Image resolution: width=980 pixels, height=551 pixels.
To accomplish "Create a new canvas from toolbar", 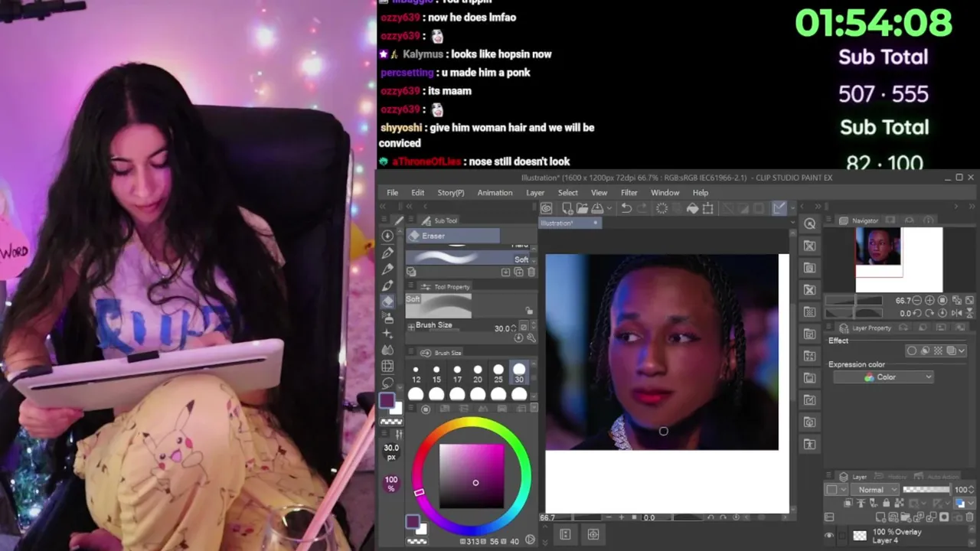I will [567, 208].
